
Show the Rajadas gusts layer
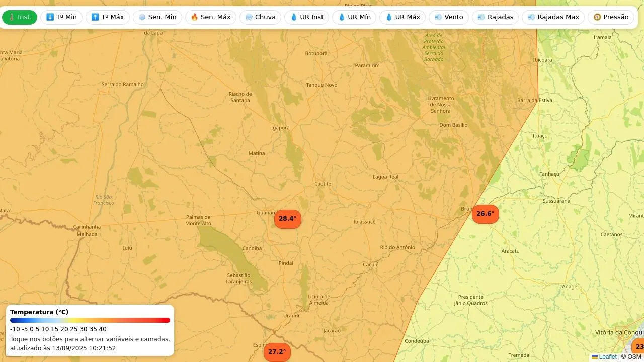(495, 17)
